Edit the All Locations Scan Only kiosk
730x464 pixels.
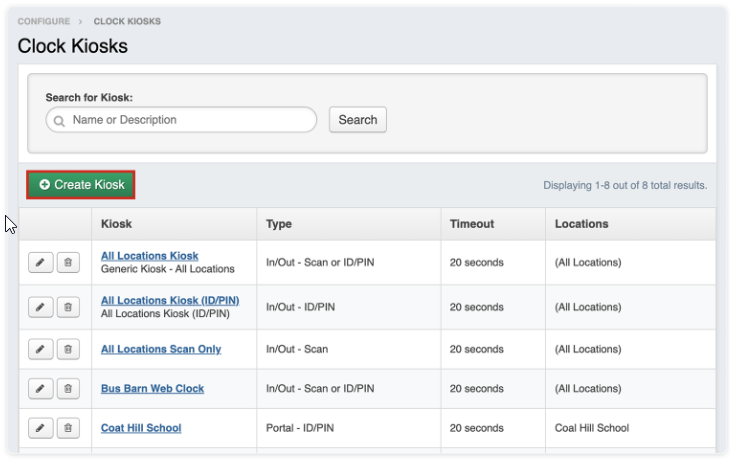[40, 349]
